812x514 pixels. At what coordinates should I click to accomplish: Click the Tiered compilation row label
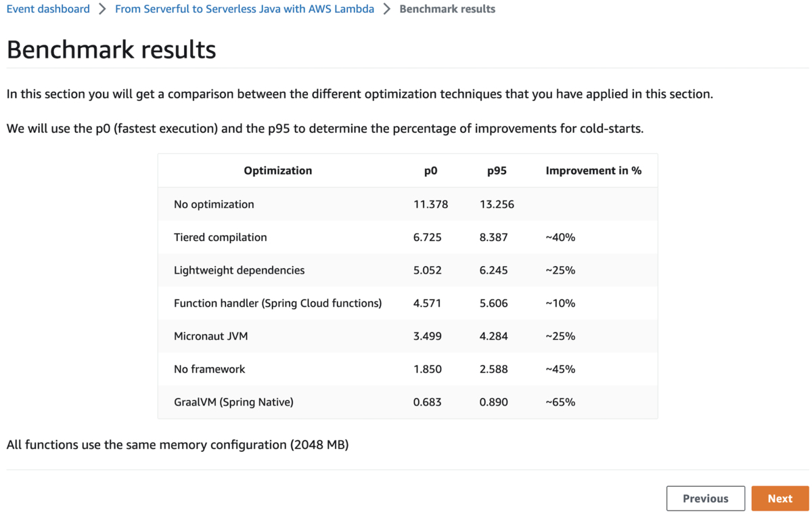pyautogui.click(x=220, y=237)
